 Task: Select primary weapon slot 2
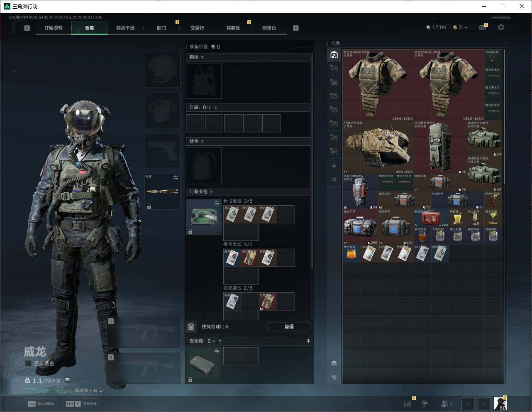[144, 368]
